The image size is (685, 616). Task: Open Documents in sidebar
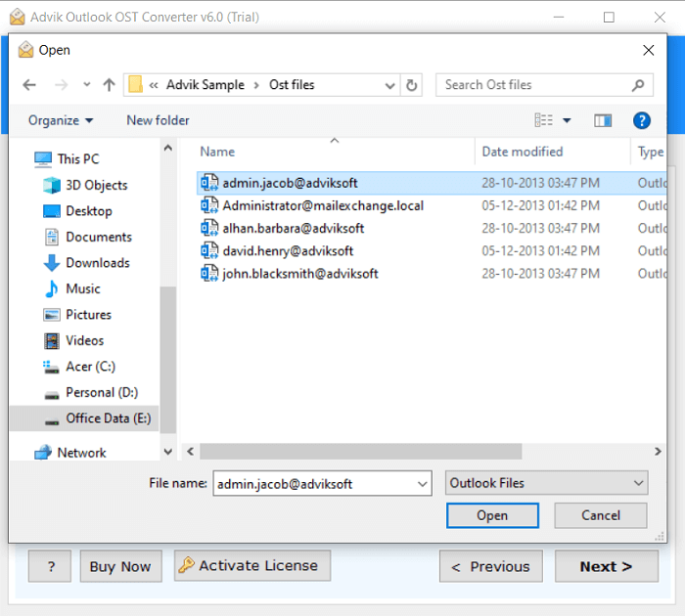pos(99,237)
